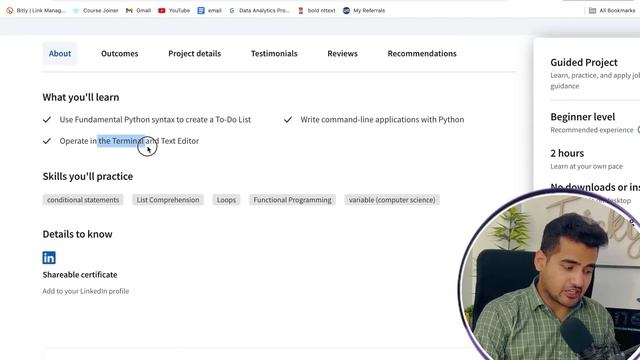
Task: Open the Recommendations tab
Action: click(x=422, y=53)
